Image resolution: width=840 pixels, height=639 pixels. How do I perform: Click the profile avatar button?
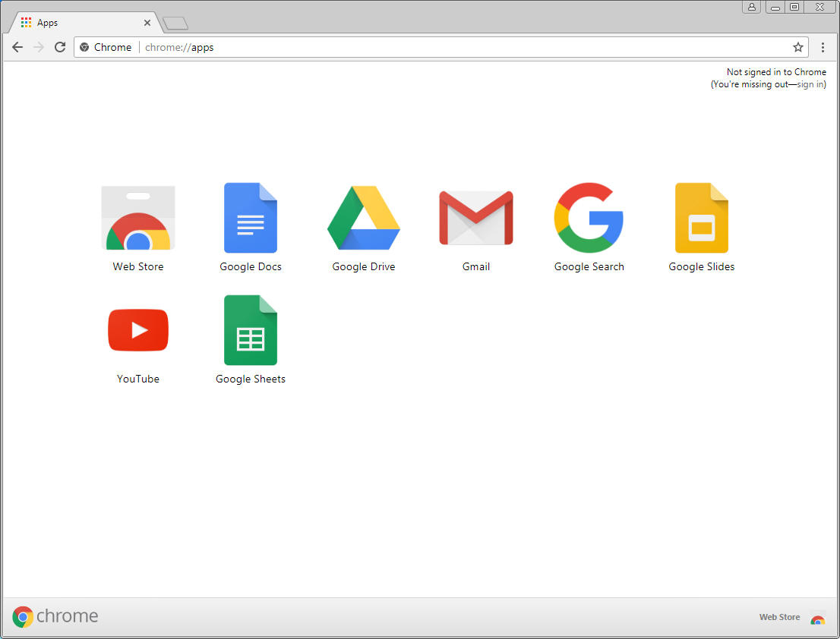click(751, 6)
